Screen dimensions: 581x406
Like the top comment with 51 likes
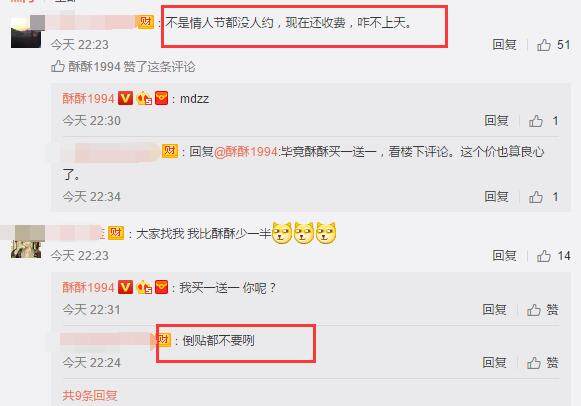(x=544, y=45)
